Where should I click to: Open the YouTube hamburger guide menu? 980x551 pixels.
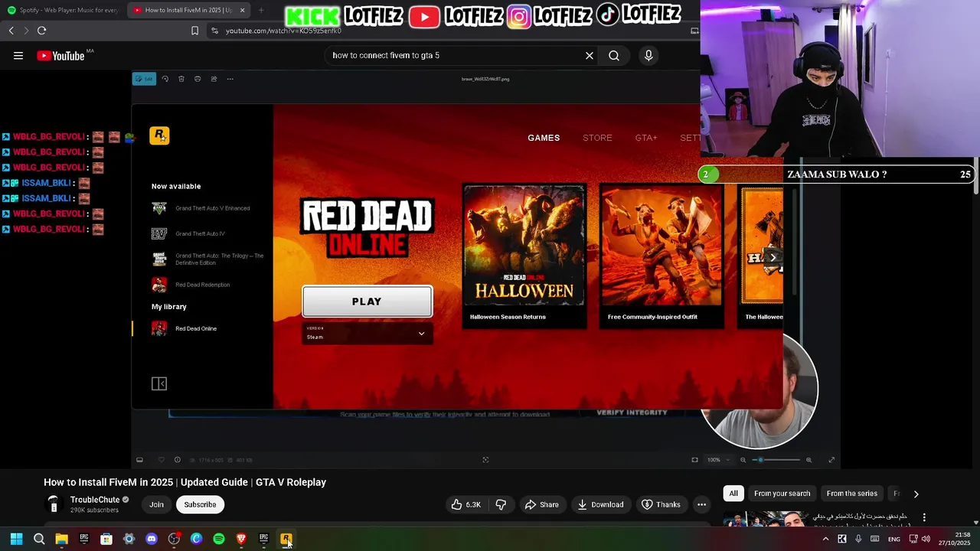18,55
